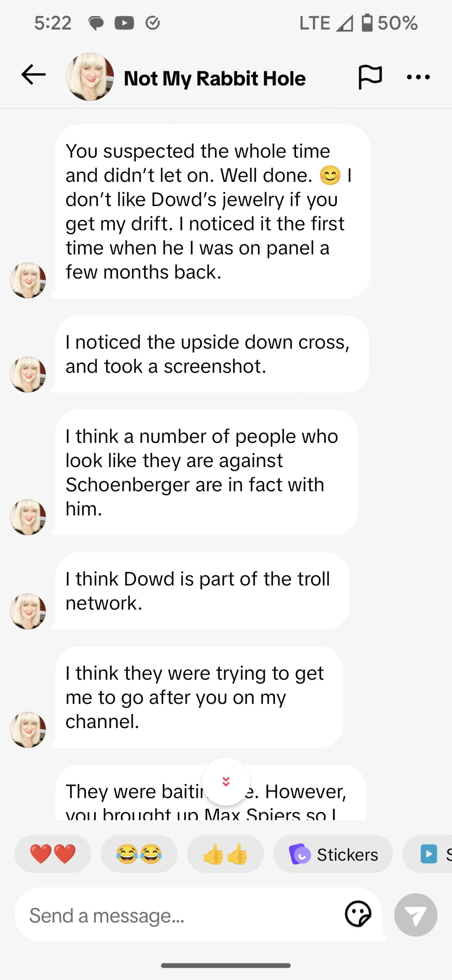Tap avatar beside upside down cross message
The width and height of the screenshot is (452, 980).
point(28,374)
